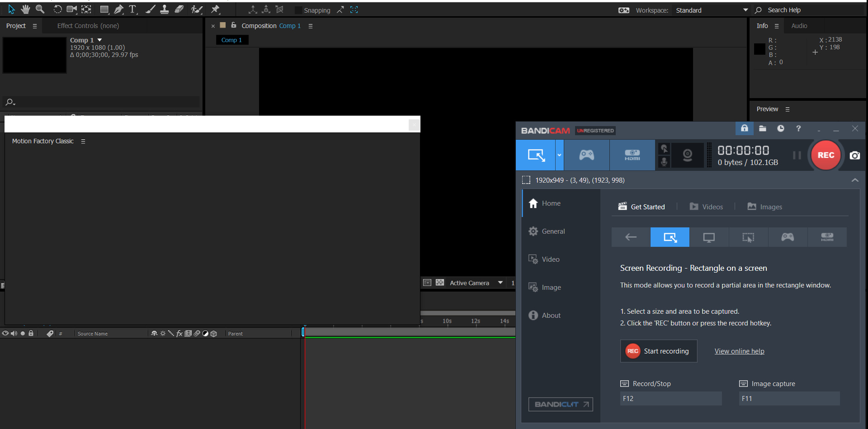Expand the Comp 1 dropdown arrow in Project panel
868x429 pixels.
point(99,40)
